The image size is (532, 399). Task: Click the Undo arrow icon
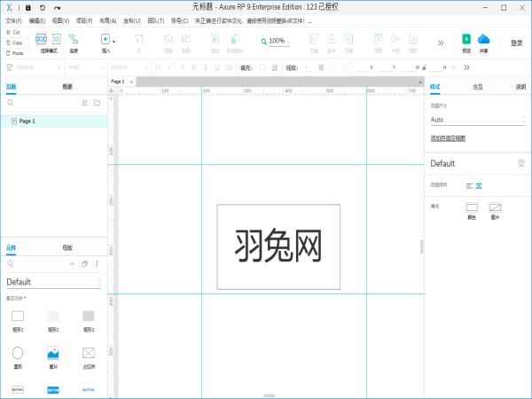(42, 7)
